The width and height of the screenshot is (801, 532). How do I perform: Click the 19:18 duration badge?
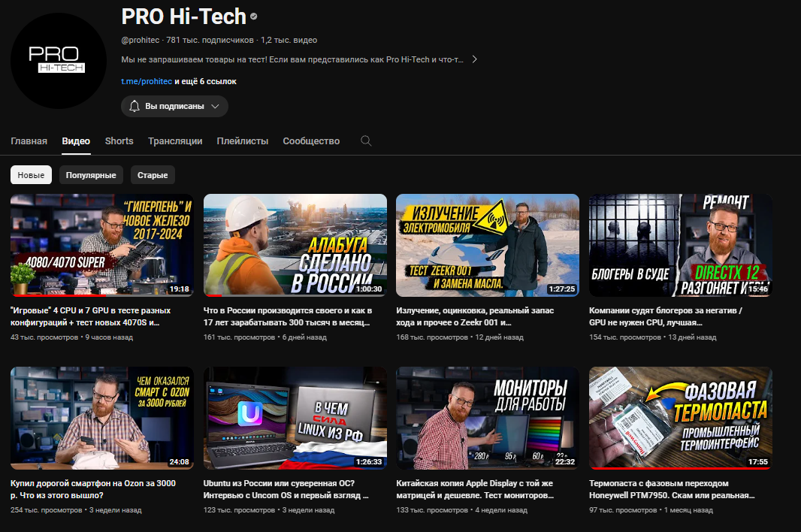(180, 289)
